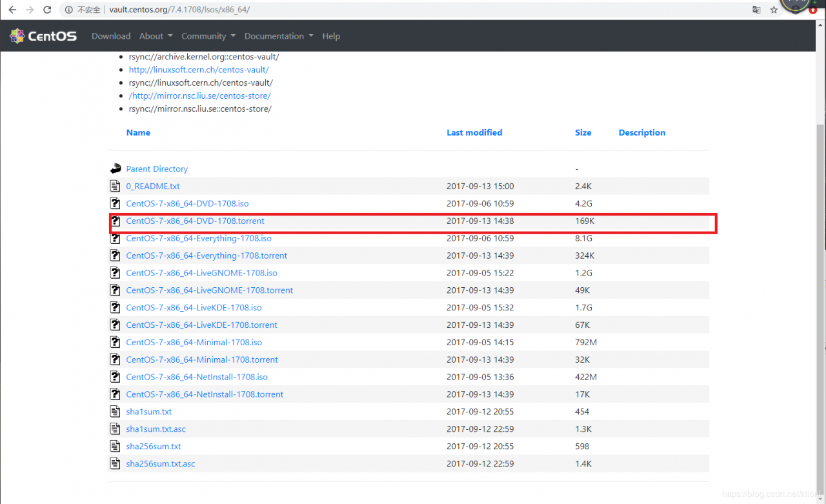
Task: Open the linuxsoft.cern.ch centos-vault mirror link
Action: tap(199, 70)
